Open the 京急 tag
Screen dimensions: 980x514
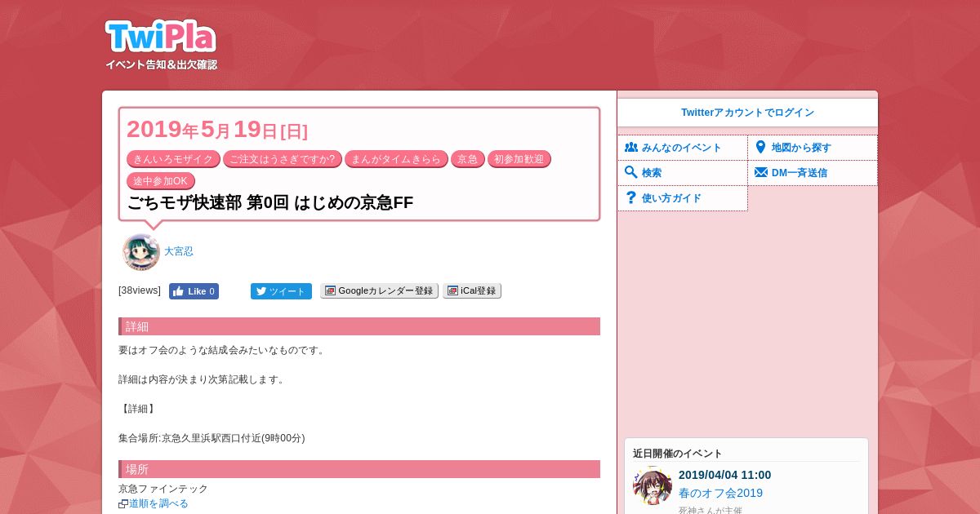click(x=468, y=159)
